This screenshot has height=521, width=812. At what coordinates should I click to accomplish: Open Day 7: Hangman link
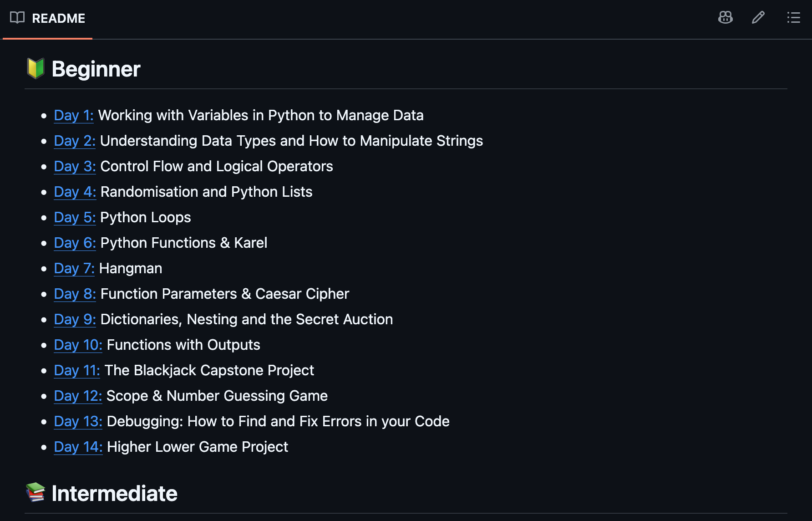click(74, 268)
